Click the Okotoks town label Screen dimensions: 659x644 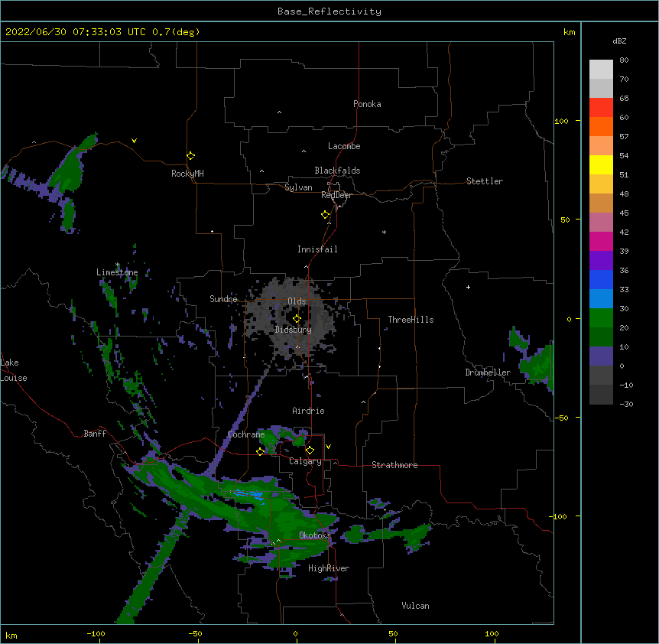point(315,535)
